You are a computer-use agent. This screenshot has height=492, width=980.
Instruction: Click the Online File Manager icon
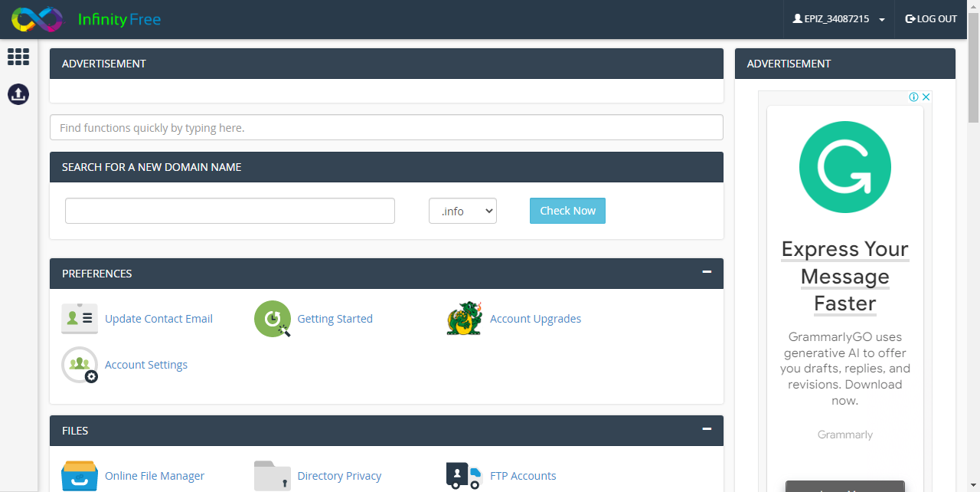(80, 476)
